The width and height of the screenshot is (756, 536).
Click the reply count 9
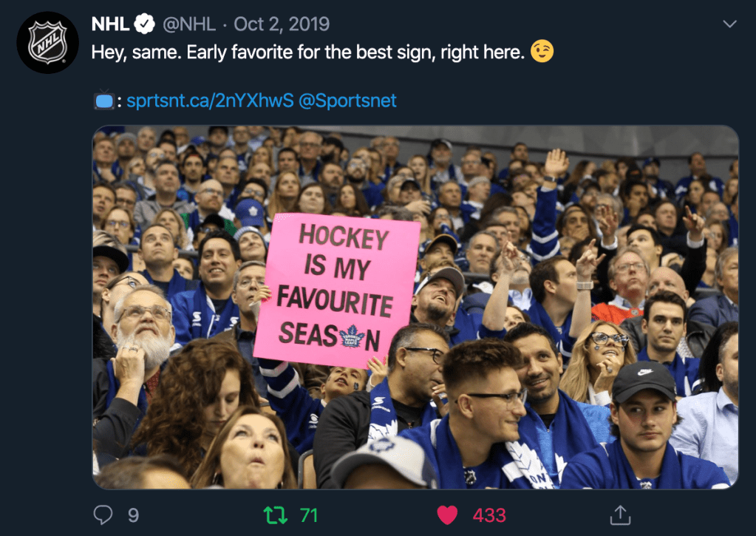pyautogui.click(x=133, y=515)
